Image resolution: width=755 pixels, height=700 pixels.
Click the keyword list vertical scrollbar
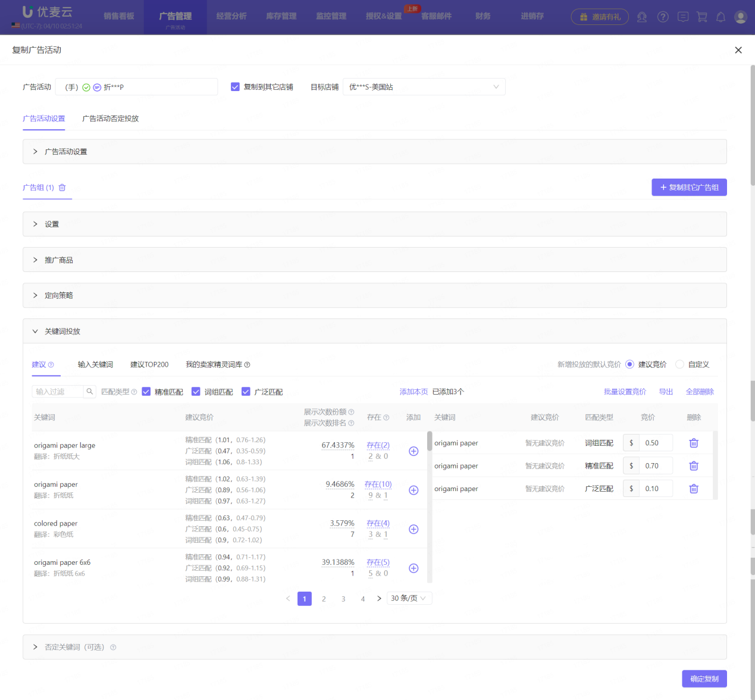point(430,441)
